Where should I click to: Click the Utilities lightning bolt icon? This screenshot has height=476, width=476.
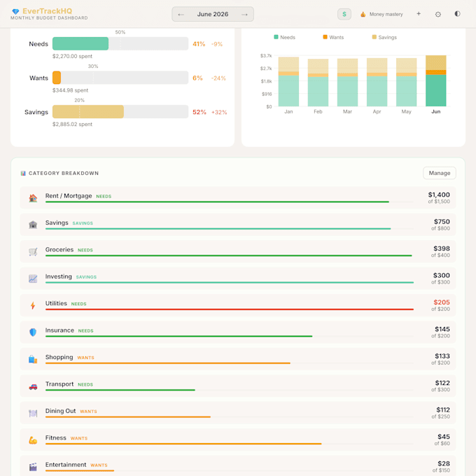coord(33,305)
